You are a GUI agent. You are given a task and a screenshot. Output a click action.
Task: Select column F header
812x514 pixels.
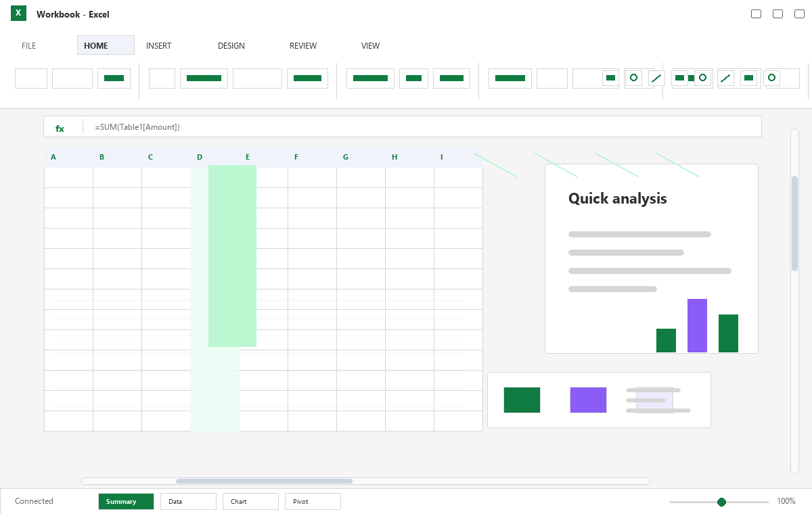coord(296,157)
